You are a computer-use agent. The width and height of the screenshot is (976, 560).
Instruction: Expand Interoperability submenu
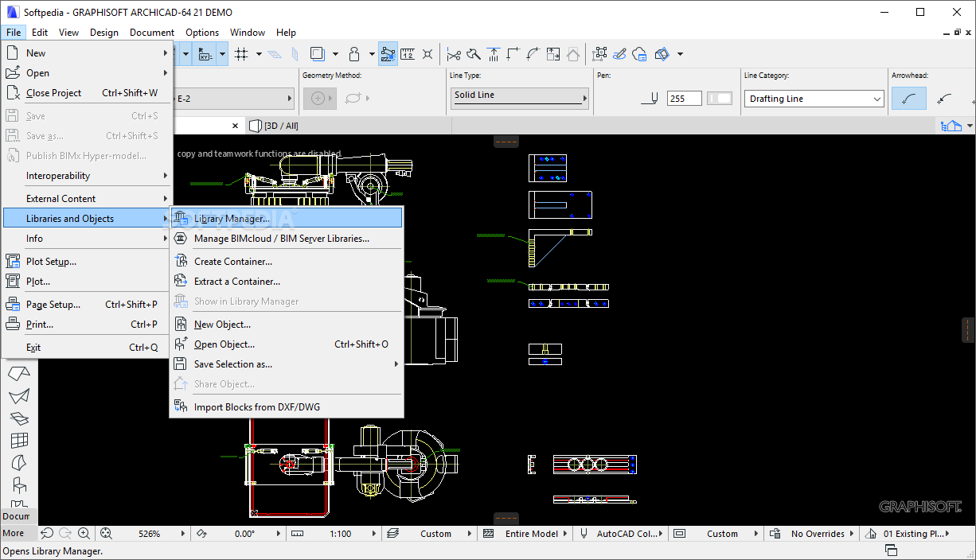click(x=87, y=176)
